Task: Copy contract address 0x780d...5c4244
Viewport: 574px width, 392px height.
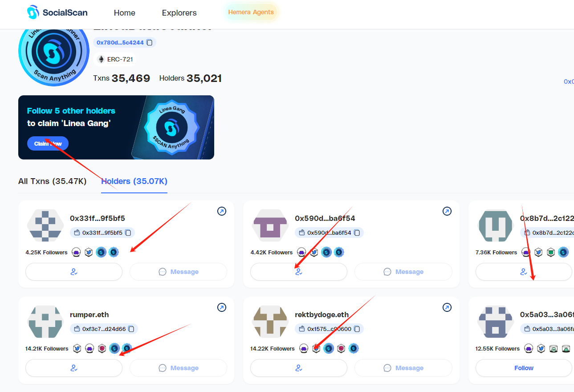Action: click(150, 43)
